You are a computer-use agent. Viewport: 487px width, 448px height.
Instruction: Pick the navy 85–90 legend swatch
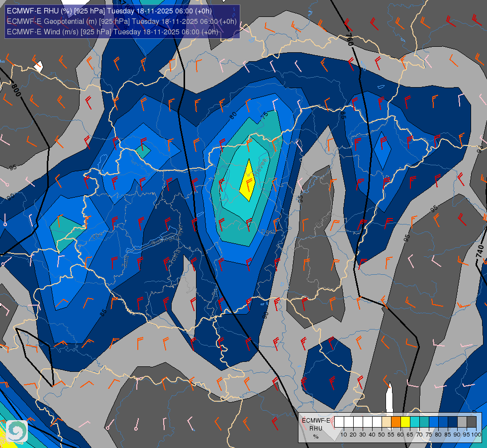pyautogui.click(x=453, y=422)
